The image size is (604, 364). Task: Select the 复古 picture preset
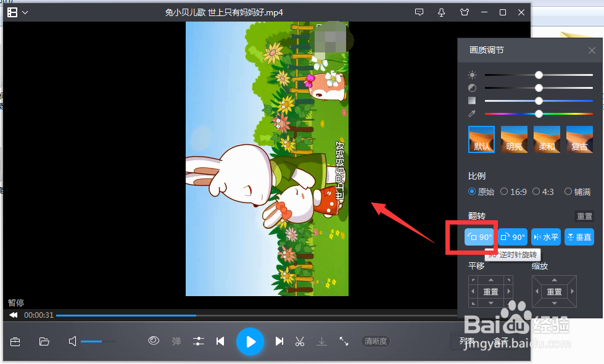(579, 139)
